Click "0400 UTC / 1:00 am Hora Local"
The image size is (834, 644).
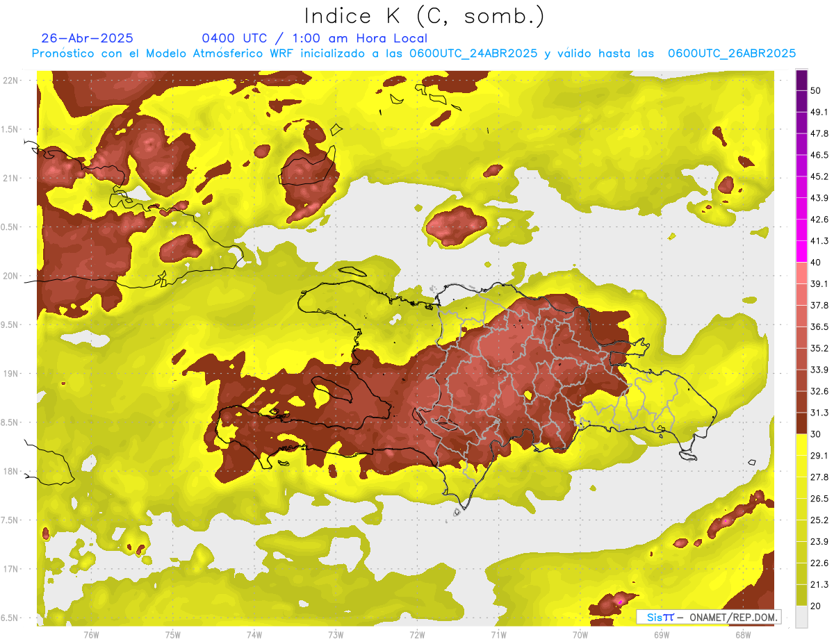pos(314,38)
